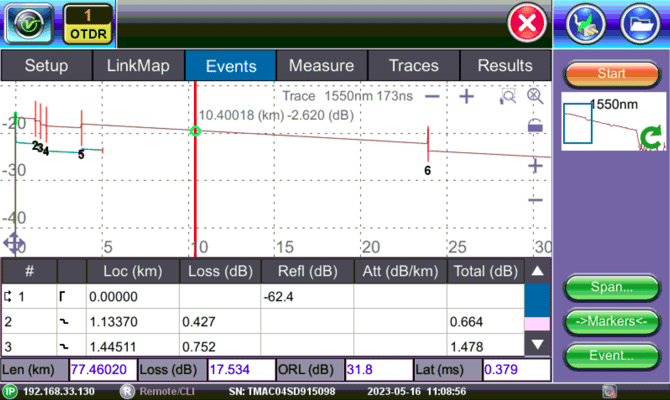The width and height of the screenshot is (670, 400).
Task: Toggle the zoom lock padlock icon
Action: [535, 126]
